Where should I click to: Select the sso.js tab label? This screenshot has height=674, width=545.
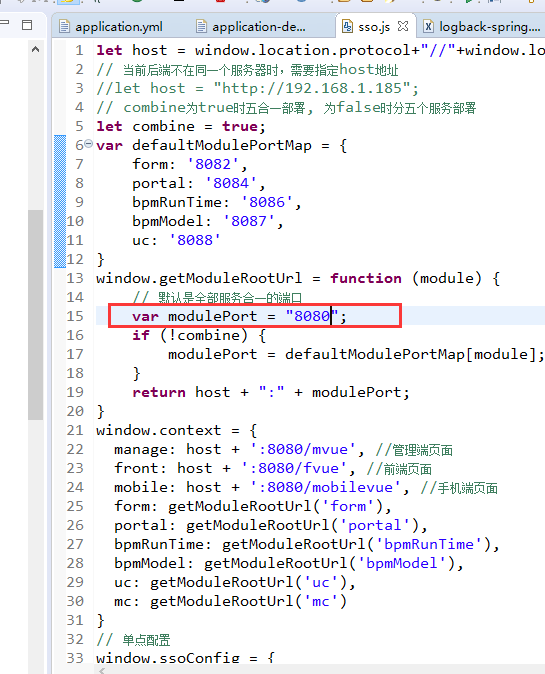374,27
